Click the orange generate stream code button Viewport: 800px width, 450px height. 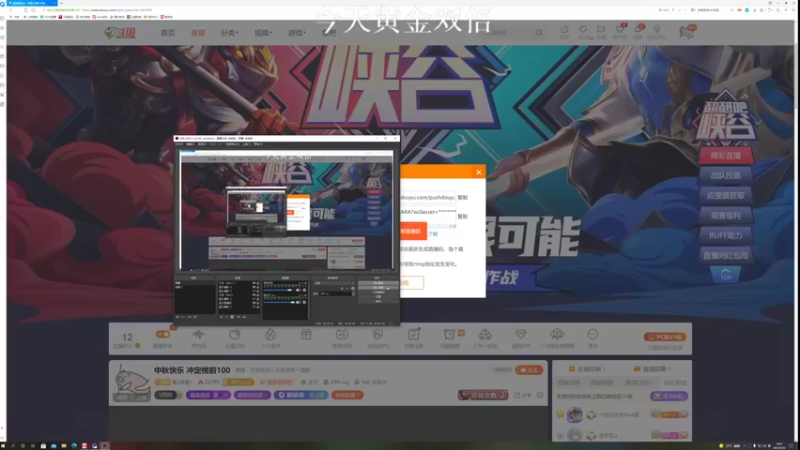point(413,231)
